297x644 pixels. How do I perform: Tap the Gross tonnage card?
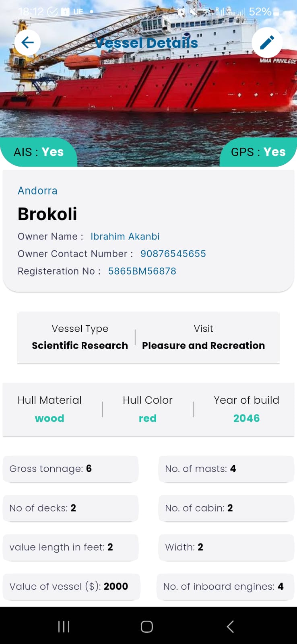pos(70,469)
